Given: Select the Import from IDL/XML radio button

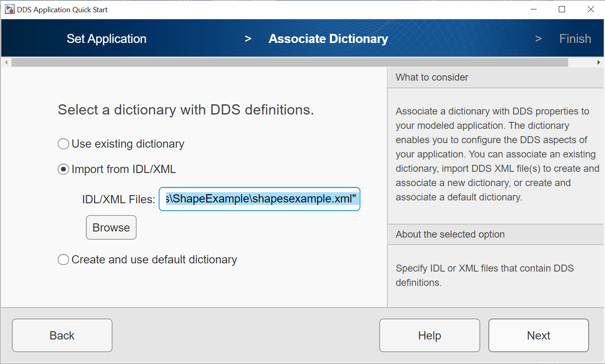Looking at the screenshot, I should coord(63,169).
